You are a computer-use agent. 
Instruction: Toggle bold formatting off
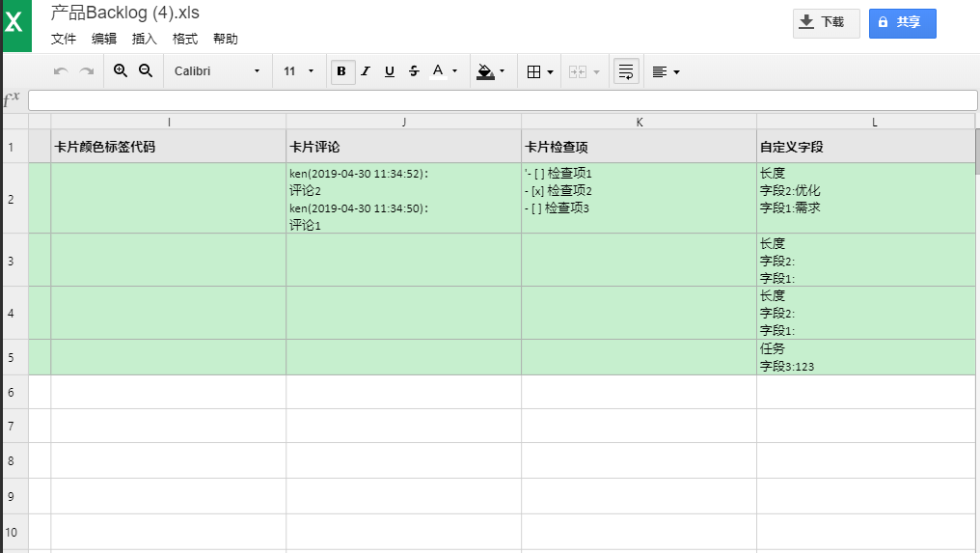(342, 71)
